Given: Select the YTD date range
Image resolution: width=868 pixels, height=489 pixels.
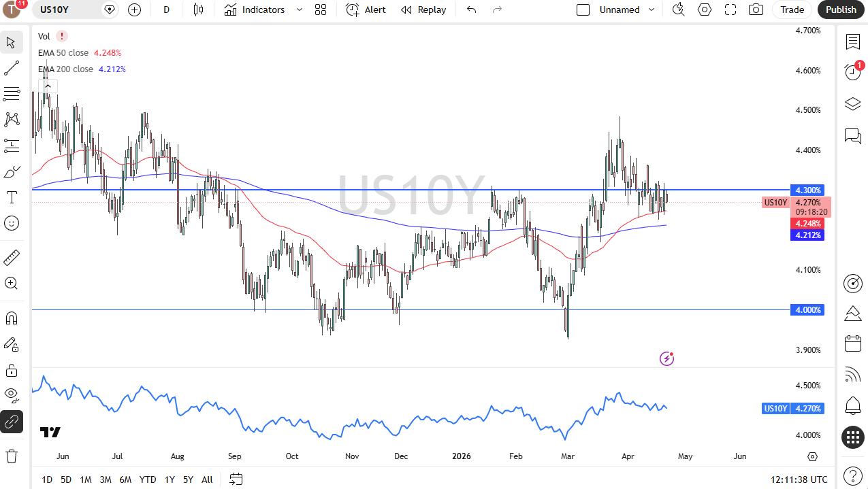Looking at the screenshot, I should coord(148,479).
